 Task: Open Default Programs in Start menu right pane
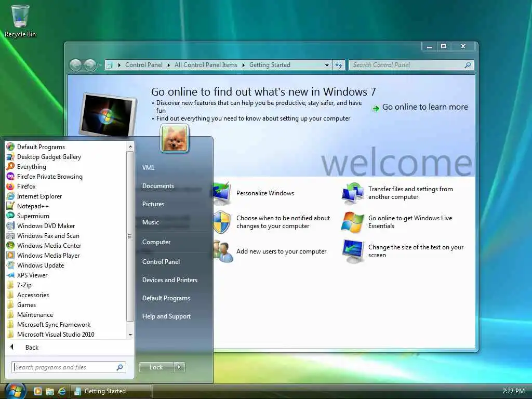pos(166,298)
